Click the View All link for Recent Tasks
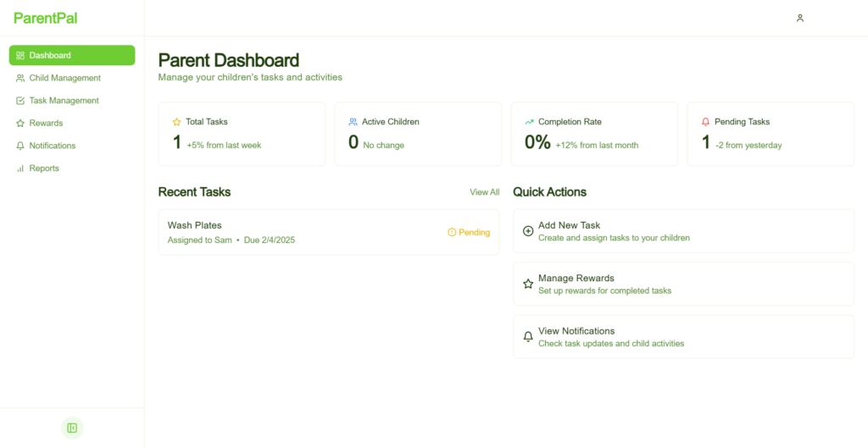 (x=484, y=192)
